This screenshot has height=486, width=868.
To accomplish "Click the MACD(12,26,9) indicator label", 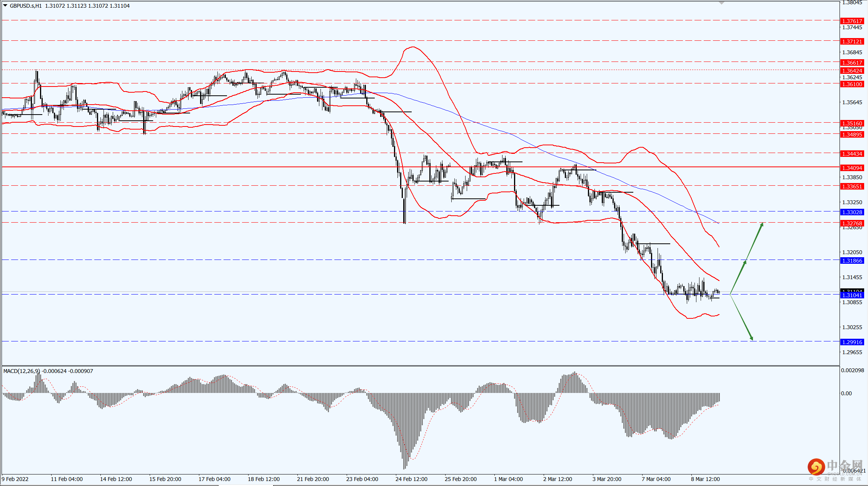I will pos(21,371).
